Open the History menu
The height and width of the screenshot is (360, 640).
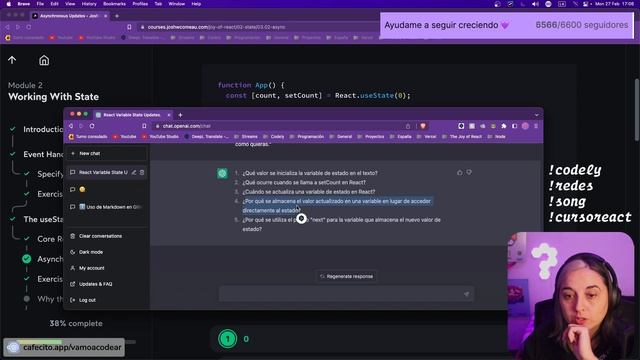89,4
